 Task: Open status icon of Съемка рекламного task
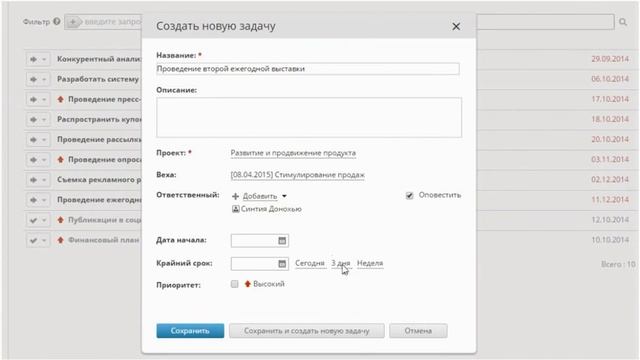click(x=33, y=180)
